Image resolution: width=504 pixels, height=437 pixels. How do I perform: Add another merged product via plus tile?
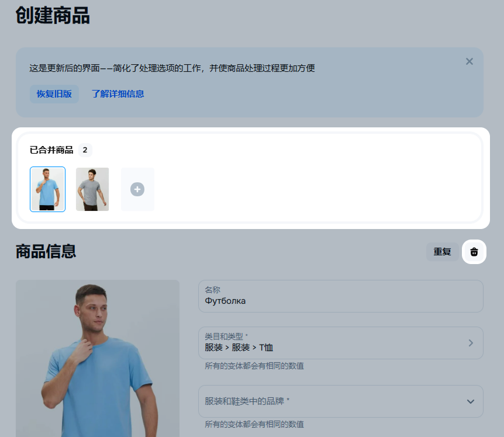137,189
